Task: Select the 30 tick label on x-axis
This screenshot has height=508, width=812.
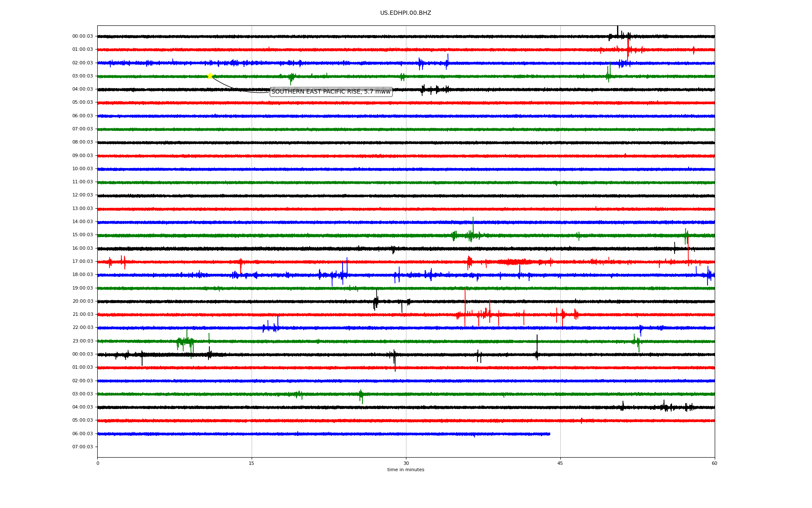Action: coord(406,463)
